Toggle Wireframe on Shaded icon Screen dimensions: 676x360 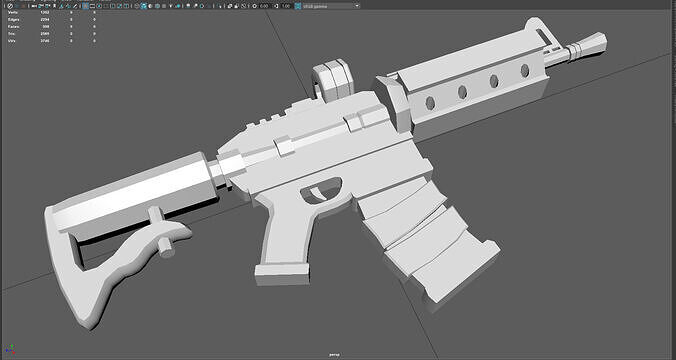(x=157, y=6)
